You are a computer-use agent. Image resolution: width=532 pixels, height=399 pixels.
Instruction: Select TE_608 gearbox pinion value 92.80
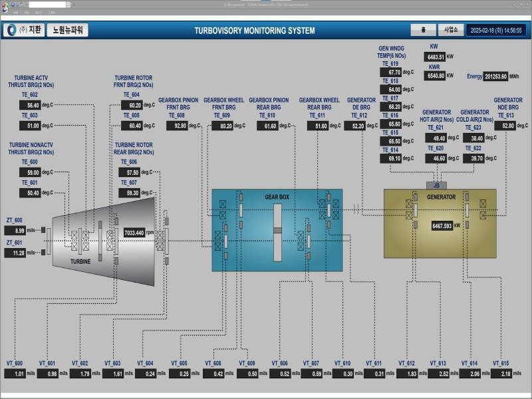pos(177,126)
